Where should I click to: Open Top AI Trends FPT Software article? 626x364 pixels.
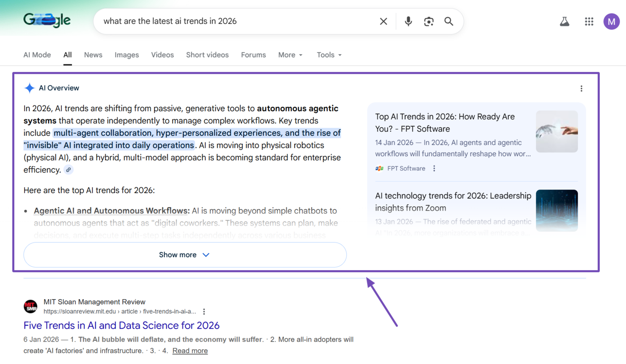(x=445, y=123)
